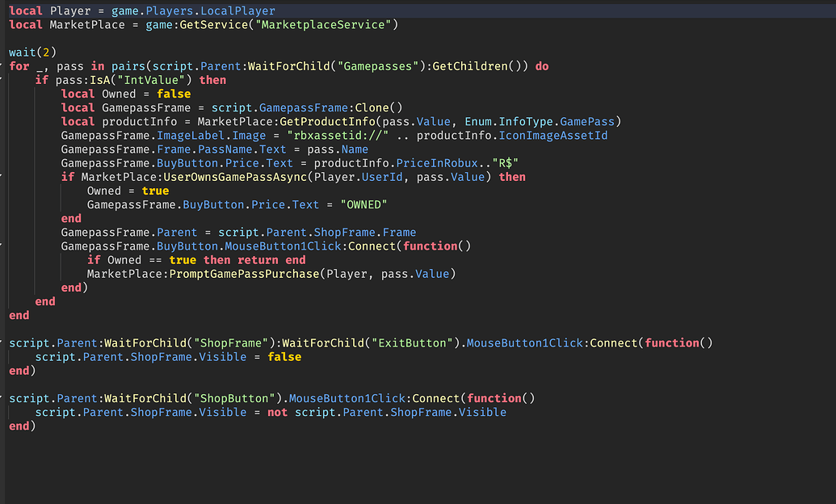Click the PromptGamePassPurchase method call

[246, 273]
